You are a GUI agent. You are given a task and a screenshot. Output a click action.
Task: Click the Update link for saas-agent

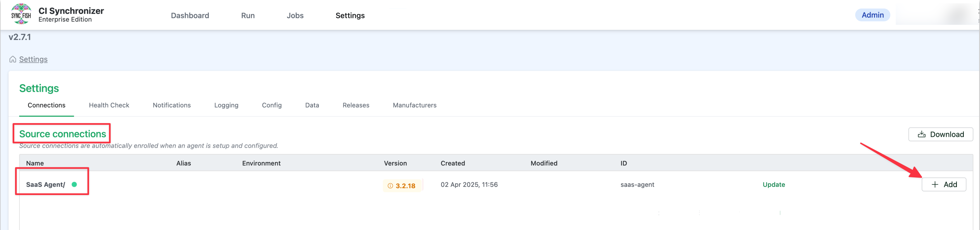pos(774,185)
